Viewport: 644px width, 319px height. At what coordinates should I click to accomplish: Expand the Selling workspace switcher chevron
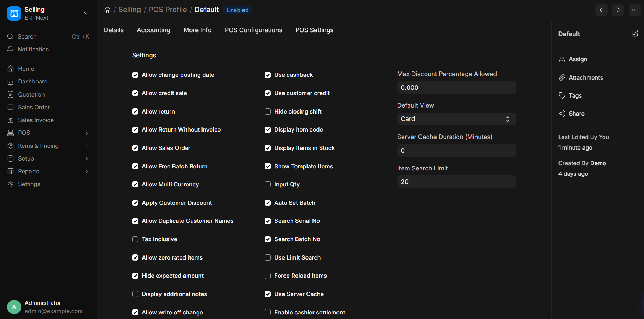pyautogui.click(x=86, y=13)
